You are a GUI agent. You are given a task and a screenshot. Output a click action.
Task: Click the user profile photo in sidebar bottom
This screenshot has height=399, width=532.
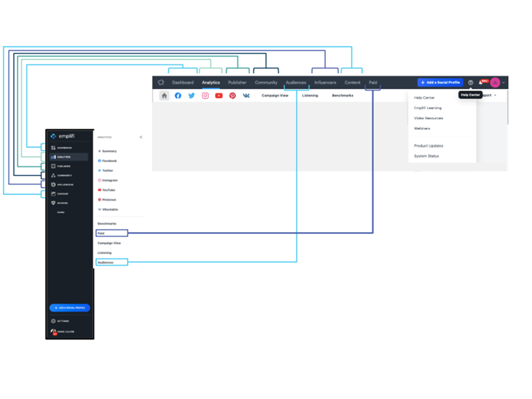coord(53,331)
